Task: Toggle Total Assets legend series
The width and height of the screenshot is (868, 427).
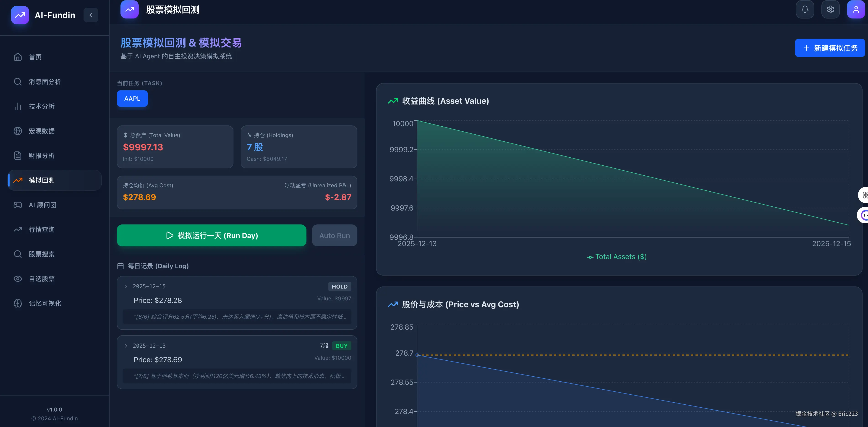Action: (617, 257)
